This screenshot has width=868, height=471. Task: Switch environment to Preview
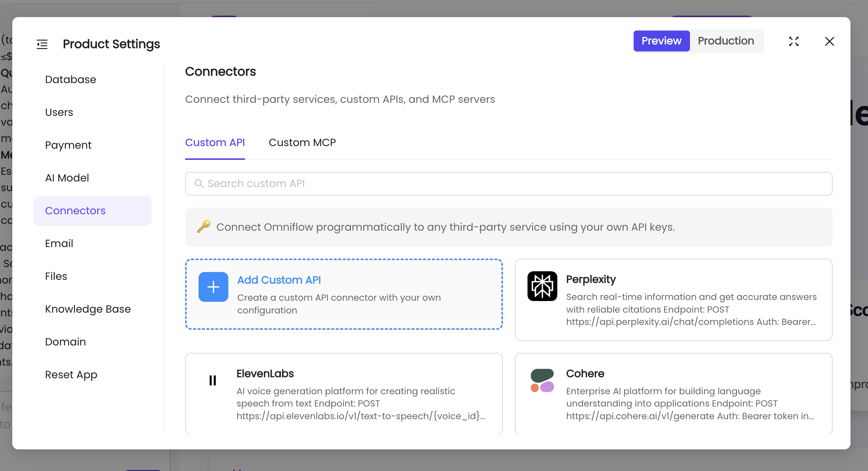click(661, 41)
